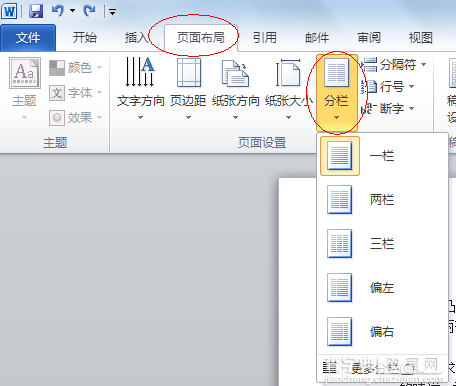The width and height of the screenshot is (456, 386).
Task: Open 更多分栏 more columns dialog
Action: coord(382,368)
